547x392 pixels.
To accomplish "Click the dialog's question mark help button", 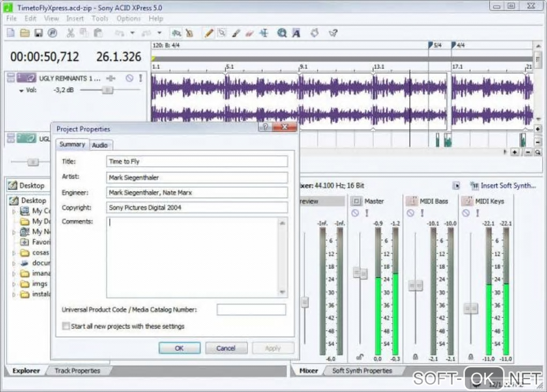I will tap(265, 127).
